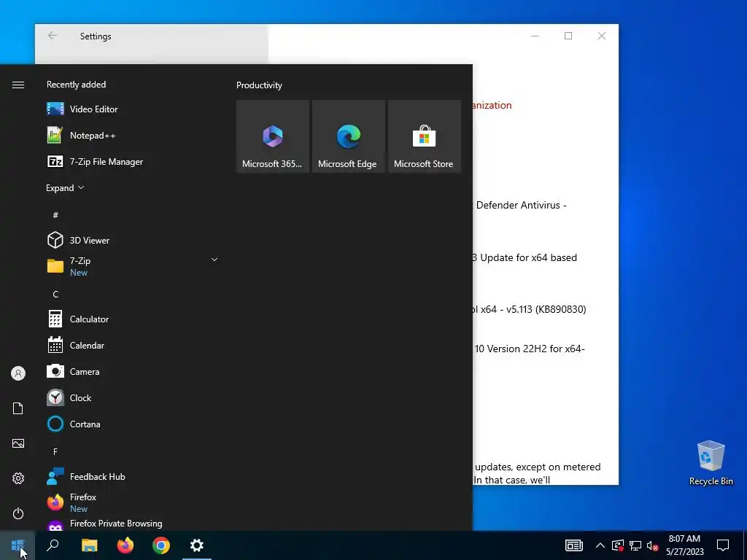This screenshot has width=747, height=560.
Task: Go back in the Settings window
Action: (53, 36)
